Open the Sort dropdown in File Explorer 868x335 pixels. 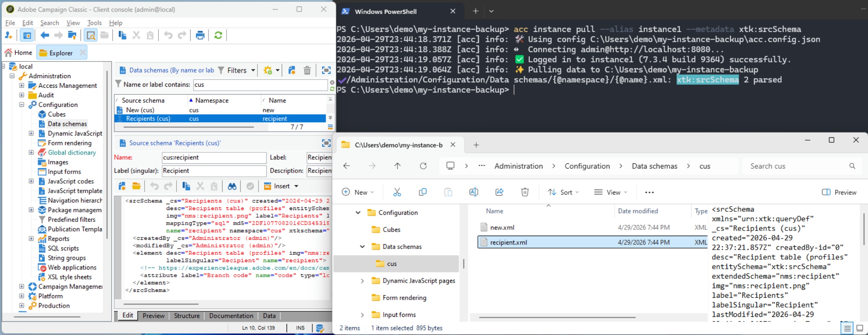(563, 192)
